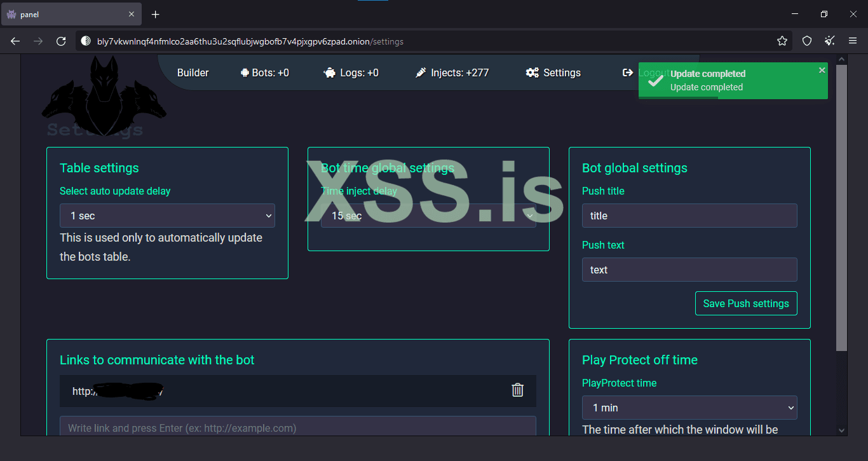Click the "Bot global settings" heading
Screen dimensions: 868x461
[x=635, y=168]
